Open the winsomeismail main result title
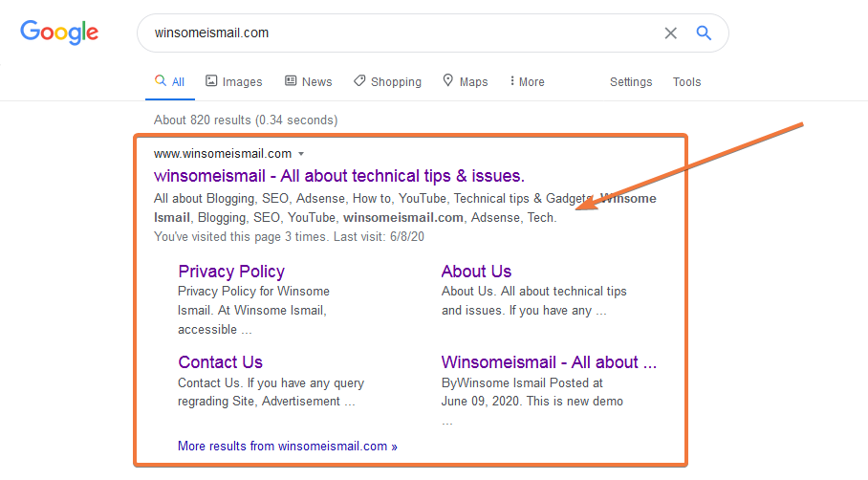The height and width of the screenshot is (480, 868). click(338, 176)
